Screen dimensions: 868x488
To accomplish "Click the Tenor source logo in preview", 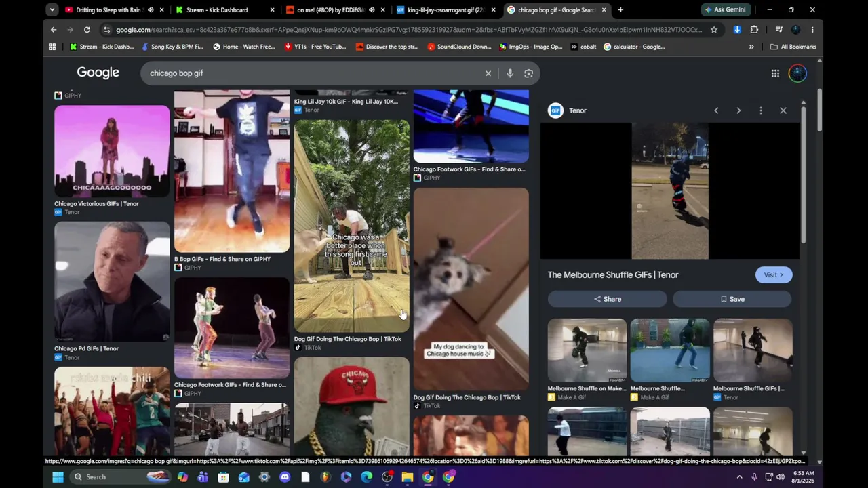I will pos(555,110).
